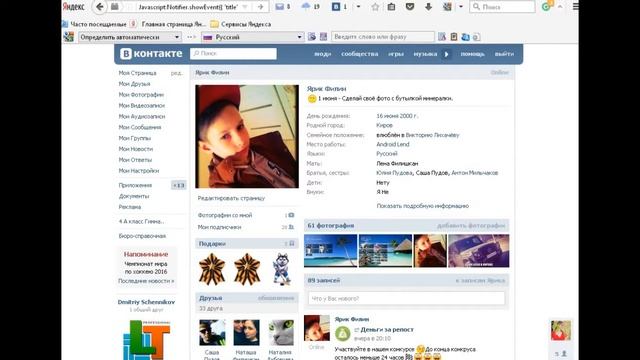Open the dropdown arrow before browser search box

[461, 7]
